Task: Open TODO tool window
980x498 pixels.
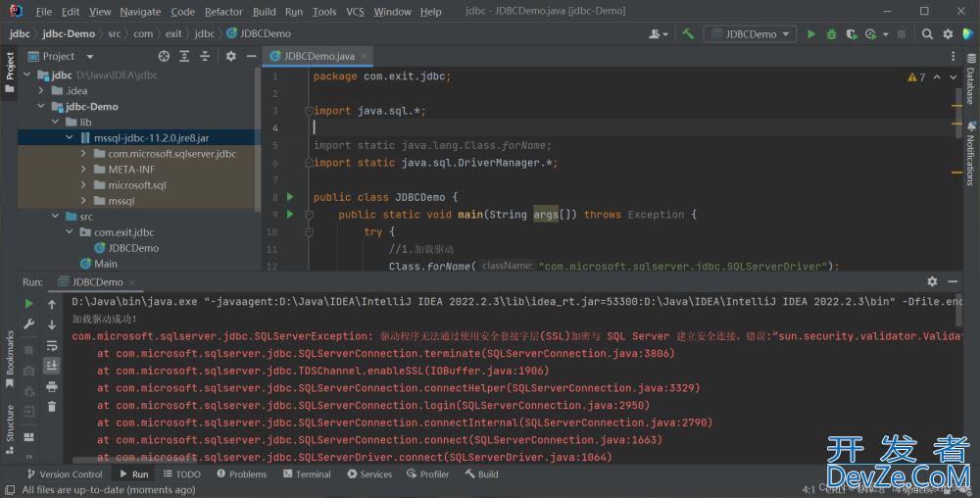Action: tap(182, 474)
